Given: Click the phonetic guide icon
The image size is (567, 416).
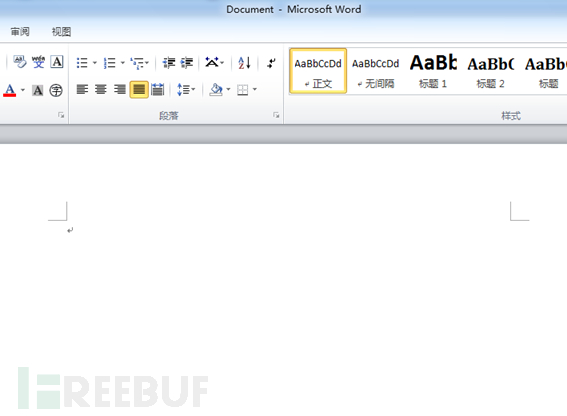Looking at the screenshot, I should click(38, 62).
